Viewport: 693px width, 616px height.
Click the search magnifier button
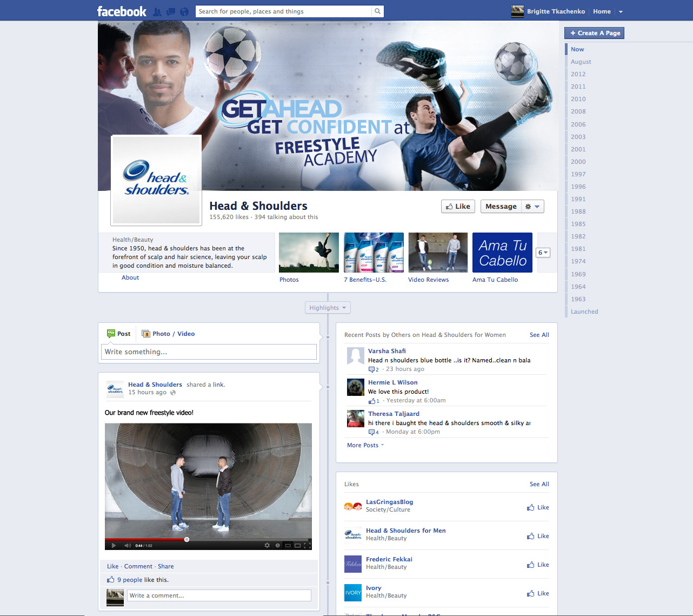378,11
